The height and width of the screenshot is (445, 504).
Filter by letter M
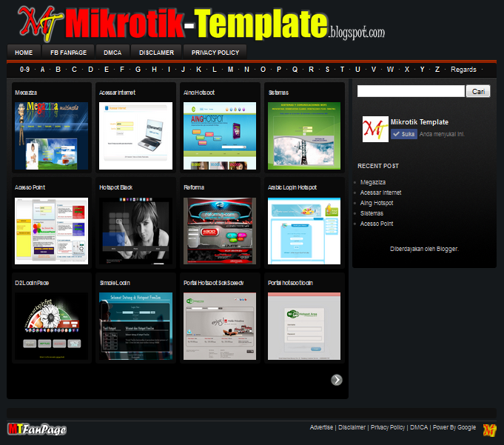pos(230,70)
